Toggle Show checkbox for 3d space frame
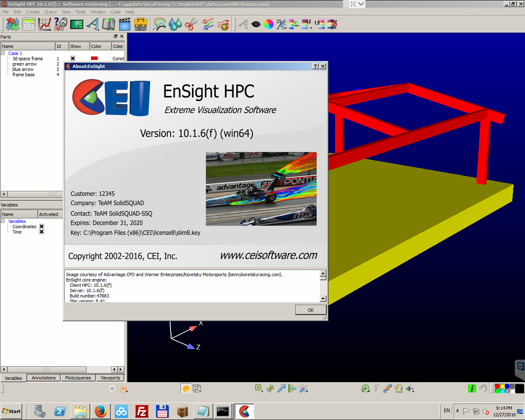Screen dimensions: 525x420 coord(73,58)
